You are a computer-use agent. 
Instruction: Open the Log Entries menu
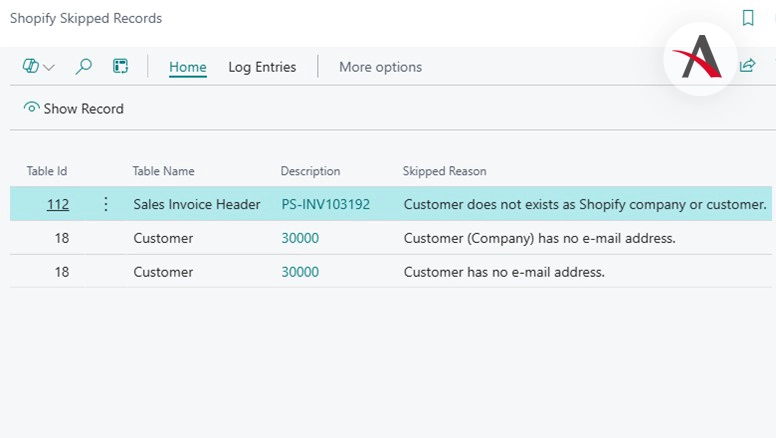coord(262,67)
